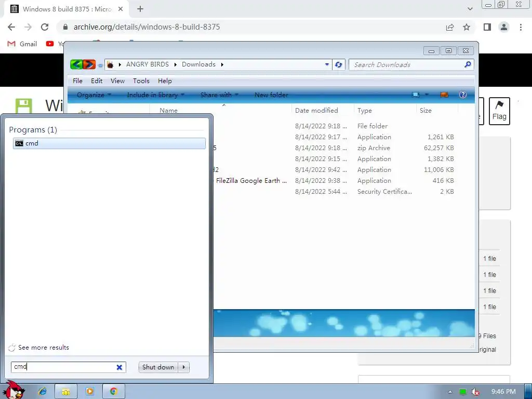Open Chrome three-dot menu
This screenshot has height=399, width=532.
[x=521, y=27]
